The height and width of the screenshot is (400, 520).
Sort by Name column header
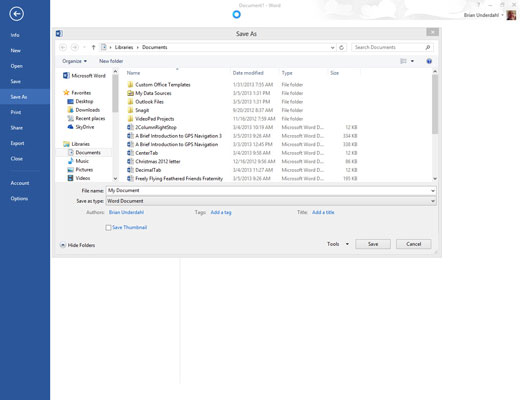133,73
